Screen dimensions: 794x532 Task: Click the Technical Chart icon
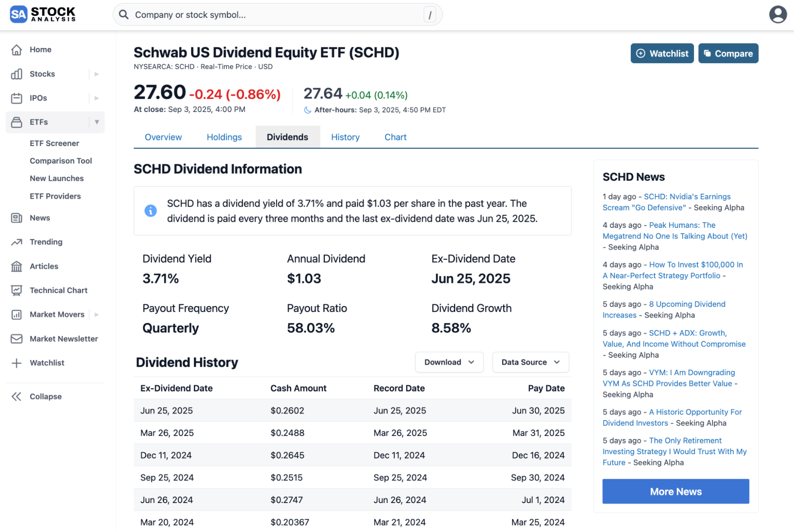pos(17,291)
